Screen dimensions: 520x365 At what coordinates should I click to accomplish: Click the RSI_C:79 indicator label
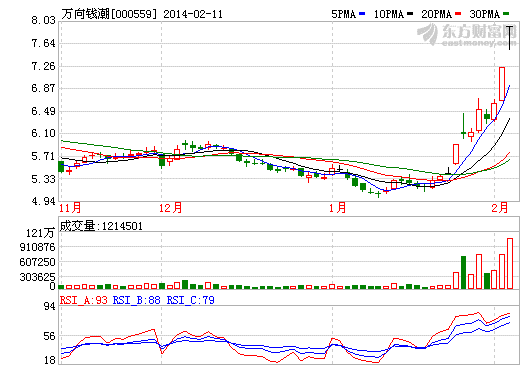point(191,300)
